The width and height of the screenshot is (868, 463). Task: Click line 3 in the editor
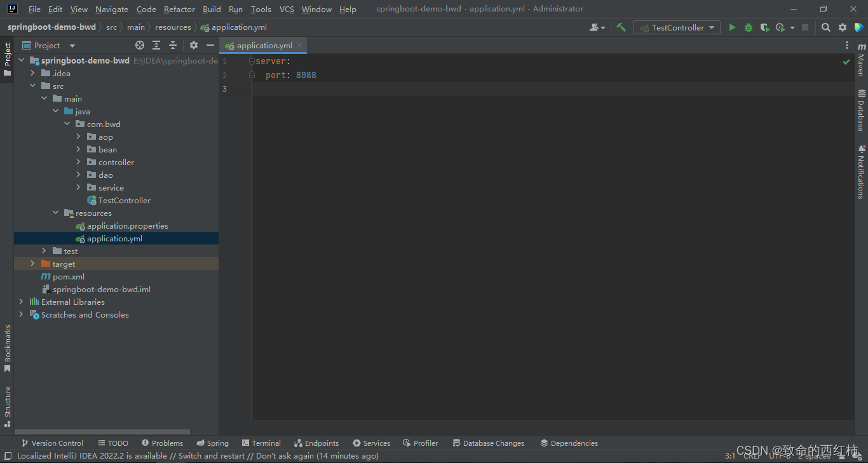click(553, 89)
